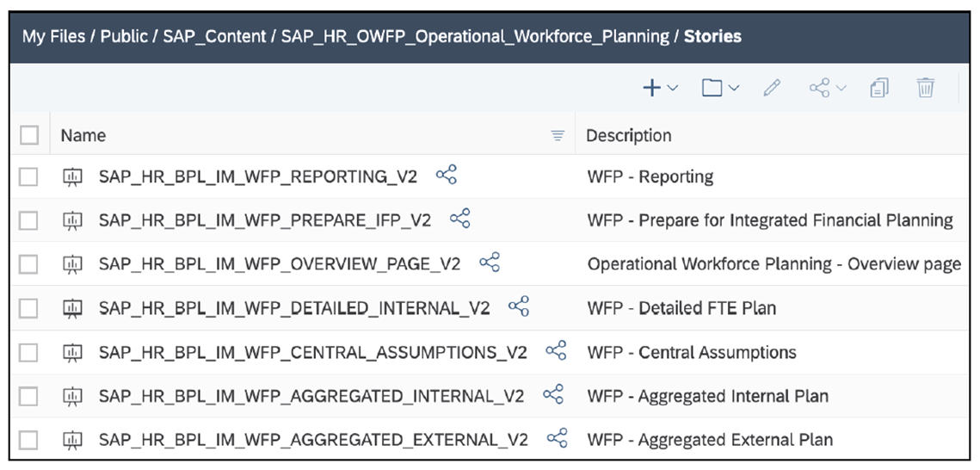
Task: Select description 'Operational Workforce Planning - Overview page'
Action: (x=774, y=264)
